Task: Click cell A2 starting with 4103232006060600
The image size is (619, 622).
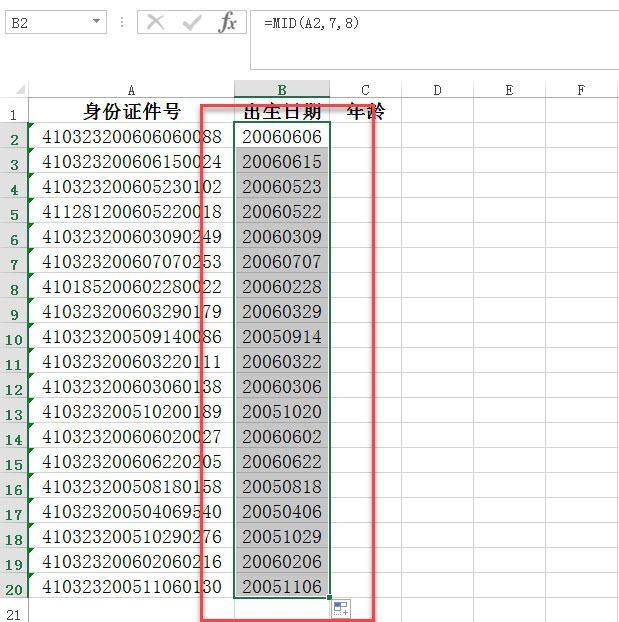Action: click(131, 136)
